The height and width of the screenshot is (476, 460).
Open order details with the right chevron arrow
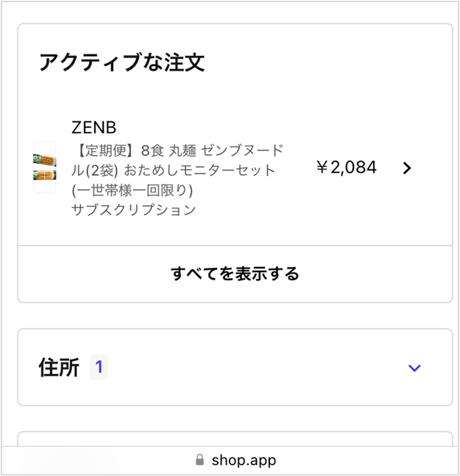(407, 168)
